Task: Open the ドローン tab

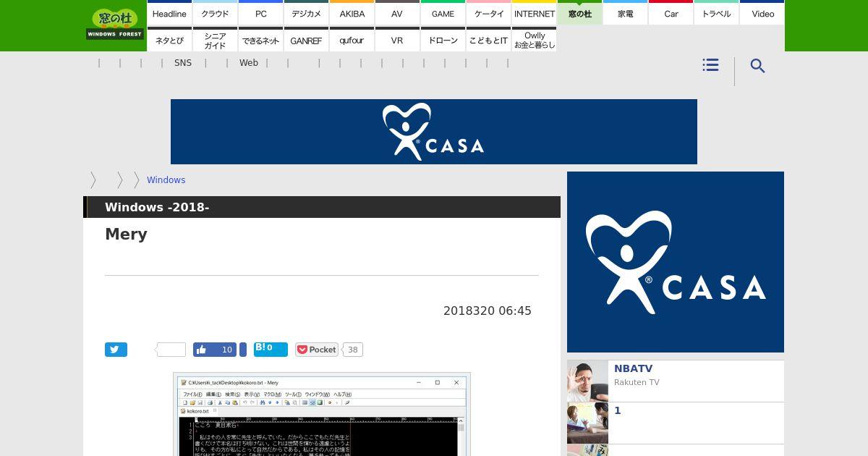Action: point(443,40)
